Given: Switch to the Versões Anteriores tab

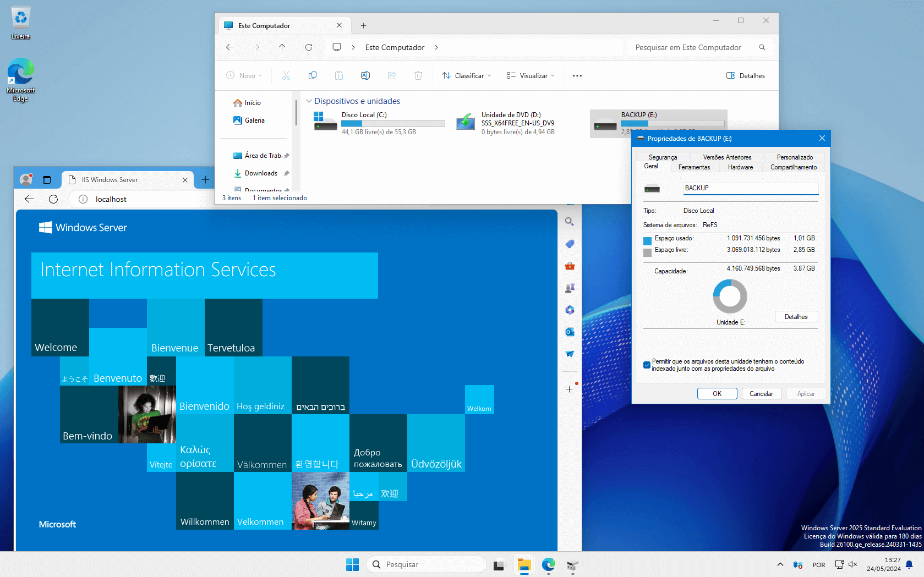Looking at the screenshot, I should (x=727, y=157).
